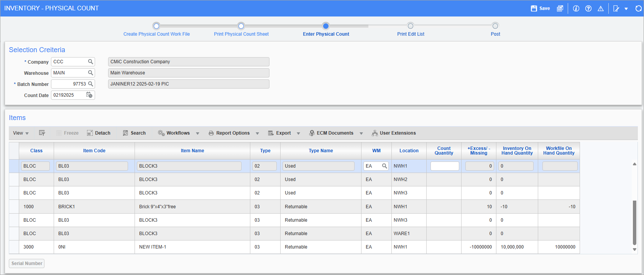Open the help question mark icon

point(588,8)
